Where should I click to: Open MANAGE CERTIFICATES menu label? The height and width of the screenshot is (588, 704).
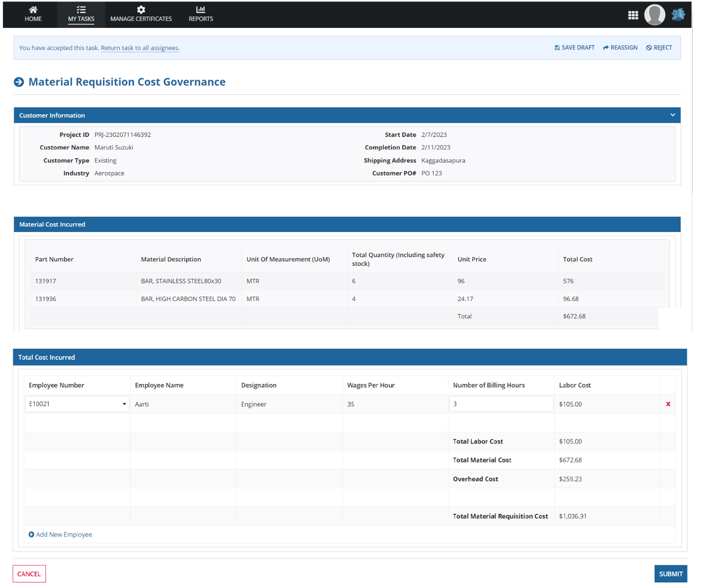(141, 19)
